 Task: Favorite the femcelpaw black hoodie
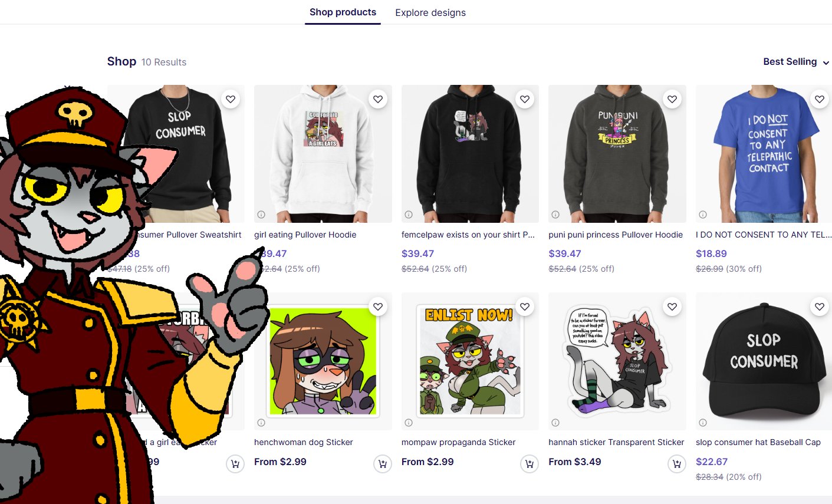pos(525,99)
